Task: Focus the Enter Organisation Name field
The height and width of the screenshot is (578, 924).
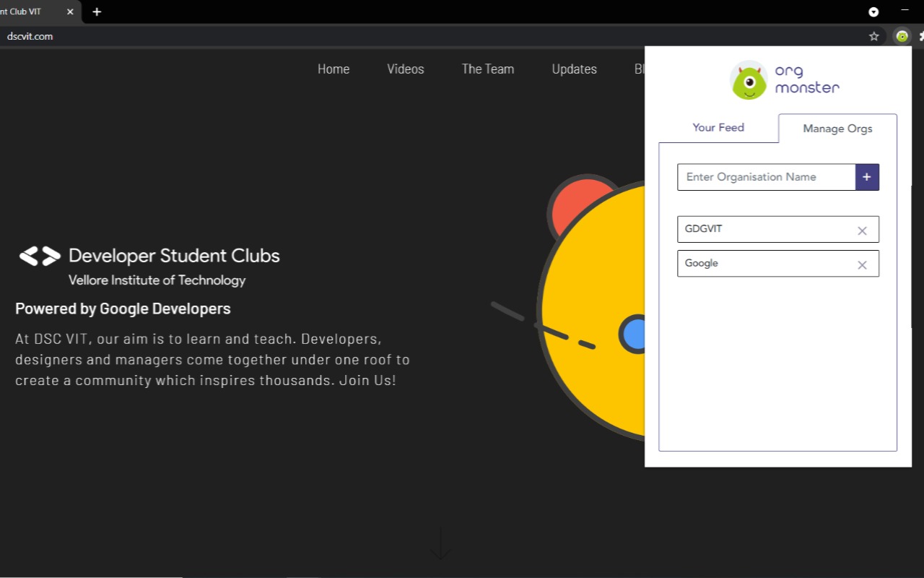Action: coord(767,177)
